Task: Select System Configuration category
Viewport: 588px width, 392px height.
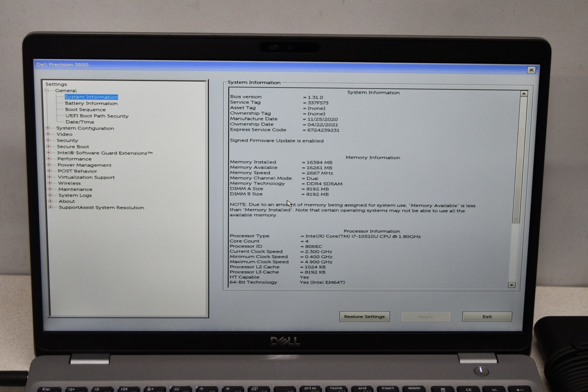Action: click(x=85, y=128)
